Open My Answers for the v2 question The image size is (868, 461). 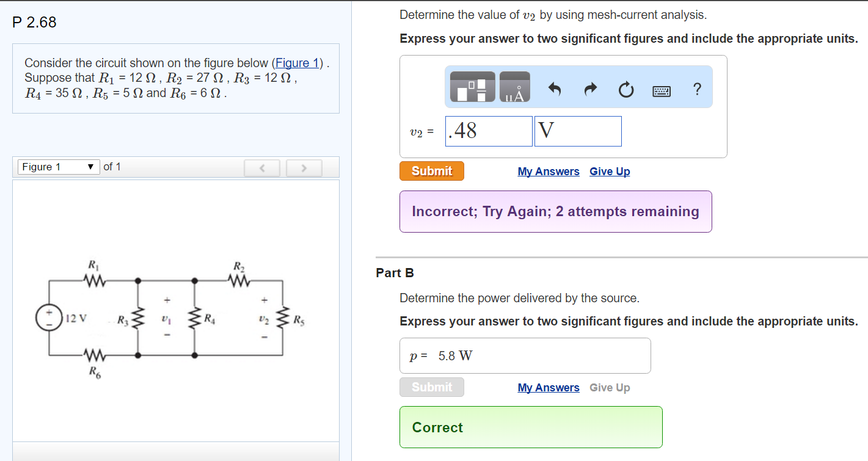[549, 172]
